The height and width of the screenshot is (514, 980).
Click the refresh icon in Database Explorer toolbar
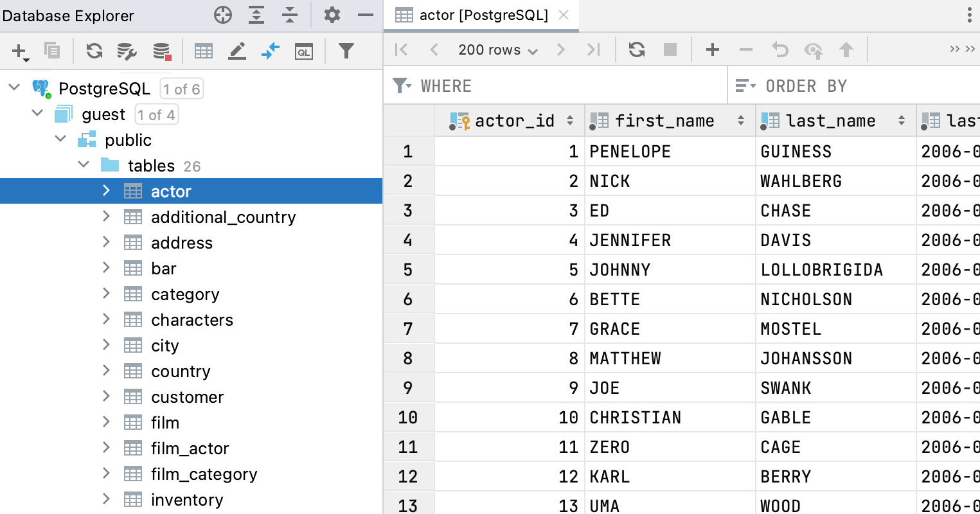(x=94, y=51)
